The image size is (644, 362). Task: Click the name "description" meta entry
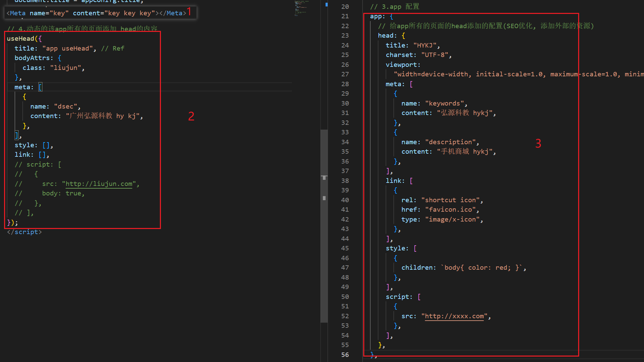pos(440,142)
